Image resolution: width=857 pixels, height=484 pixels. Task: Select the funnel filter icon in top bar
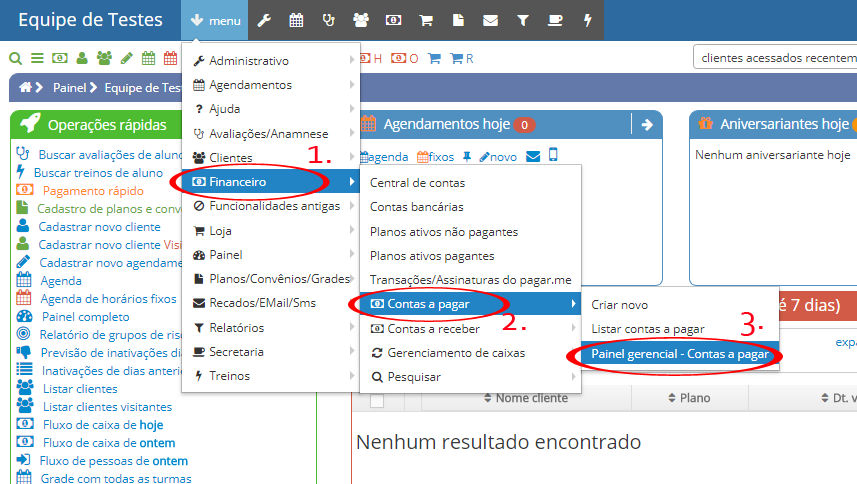point(522,20)
